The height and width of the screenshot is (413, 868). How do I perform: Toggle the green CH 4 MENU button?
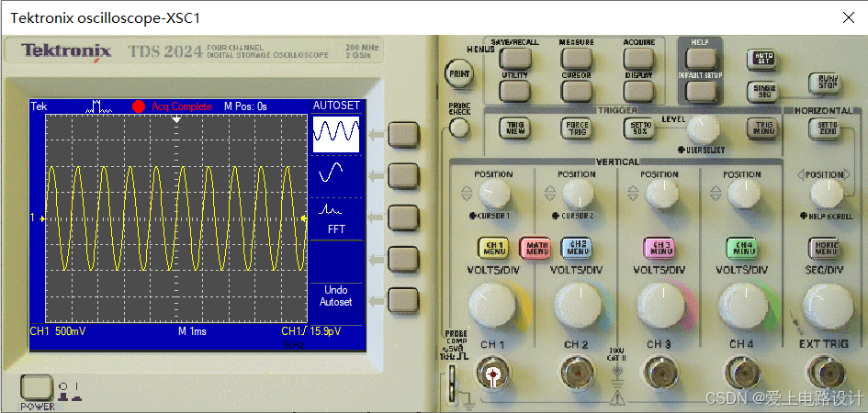pos(742,248)
